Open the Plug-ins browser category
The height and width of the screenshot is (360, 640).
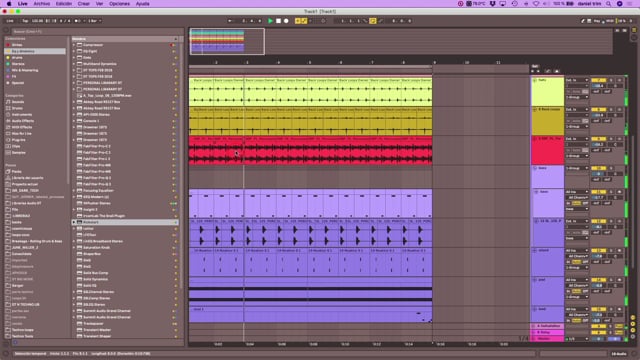point(18,140)
